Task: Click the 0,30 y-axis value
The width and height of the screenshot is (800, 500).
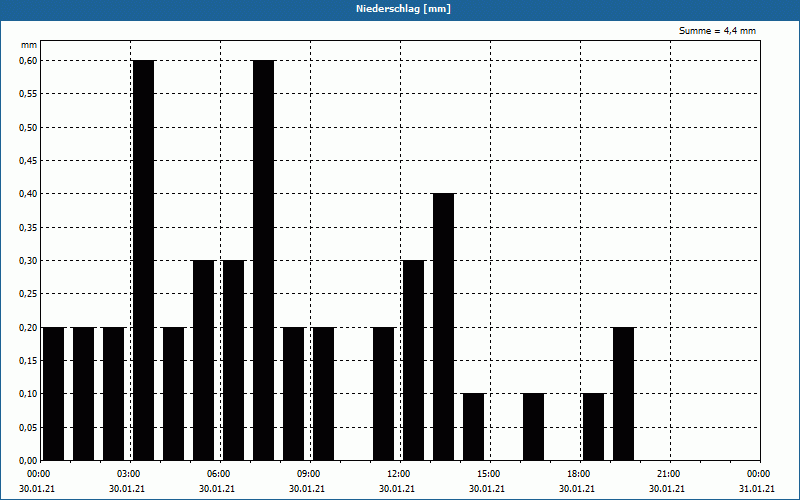Action: 28,261
